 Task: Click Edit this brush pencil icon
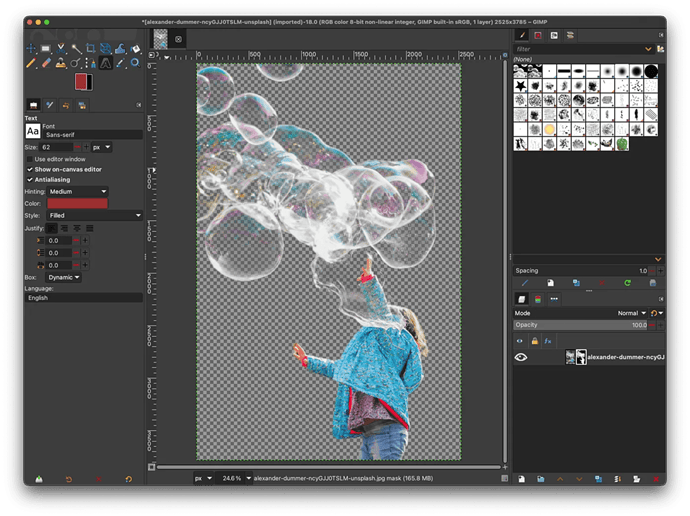point(525,283)
